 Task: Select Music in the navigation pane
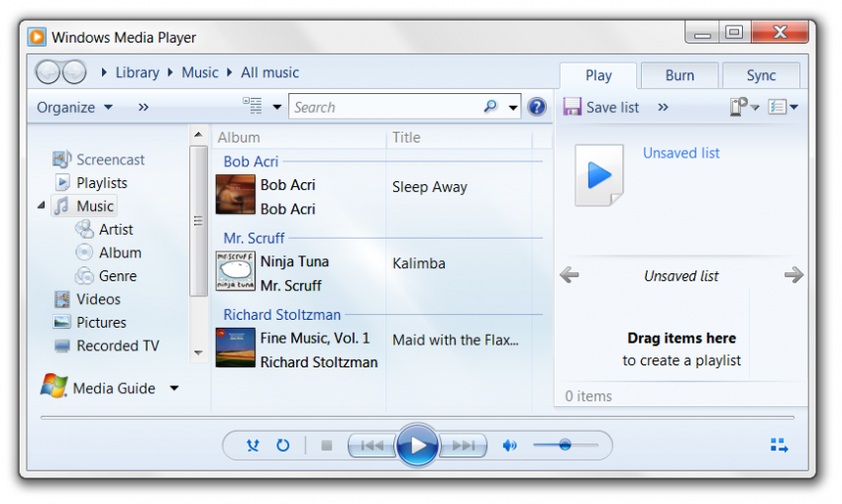84,206
